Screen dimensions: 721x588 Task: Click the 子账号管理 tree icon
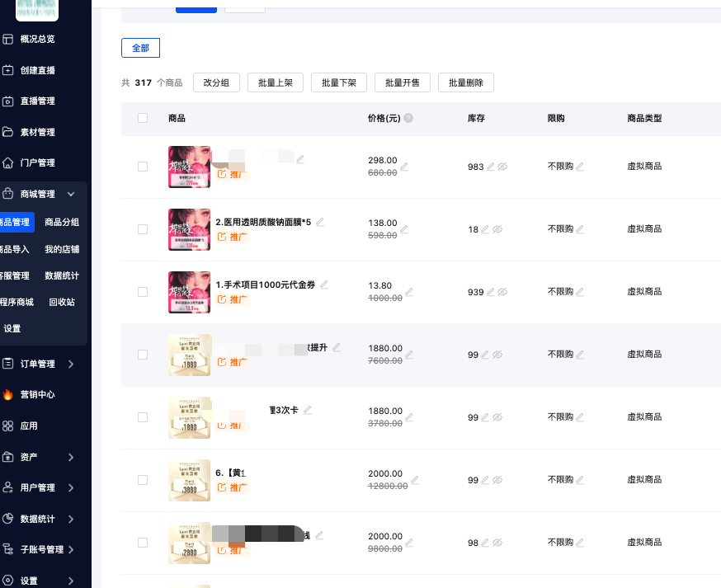point(7,549)
